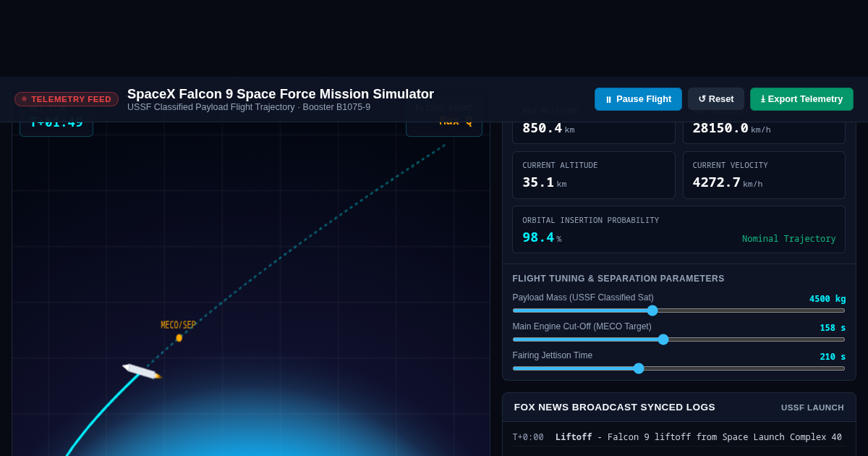Click the MECO/SEP trajectory marker
This screenshot has height=456, width=868.
[x=179, y=337]
